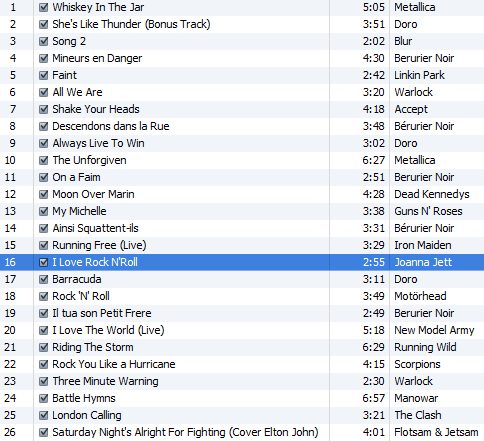Select Three Minute Warning by Warlock

(x=242, y=381)
